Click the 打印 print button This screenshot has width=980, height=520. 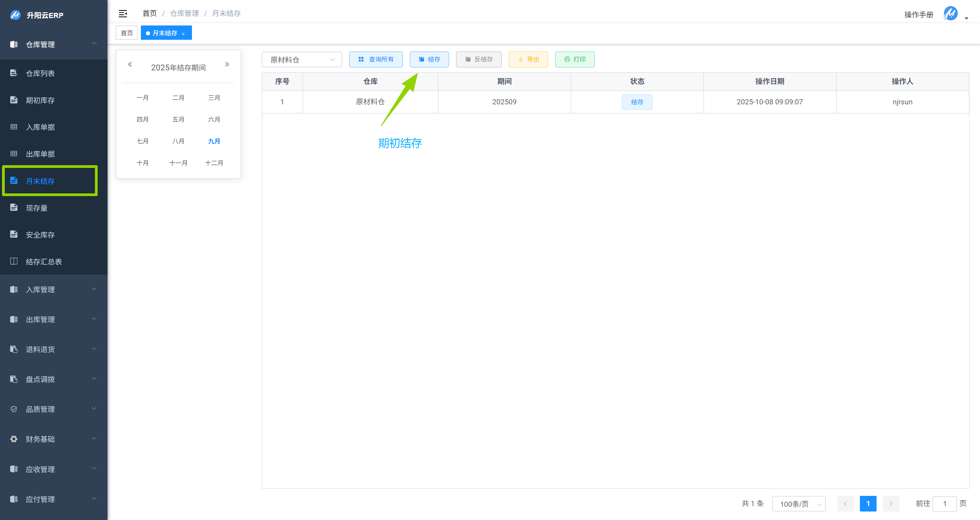[x=574, y=59]
